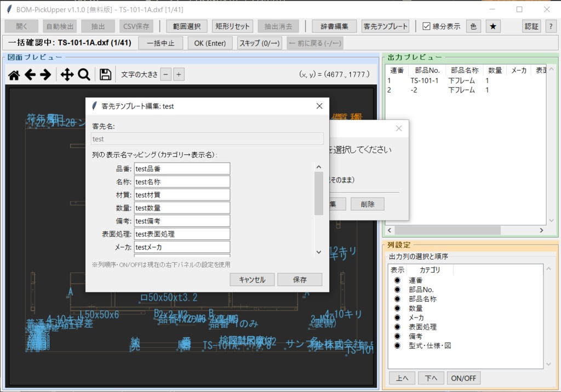Toggle the 線分表示 checkbox
561x392 pixels.
point(426,26)
